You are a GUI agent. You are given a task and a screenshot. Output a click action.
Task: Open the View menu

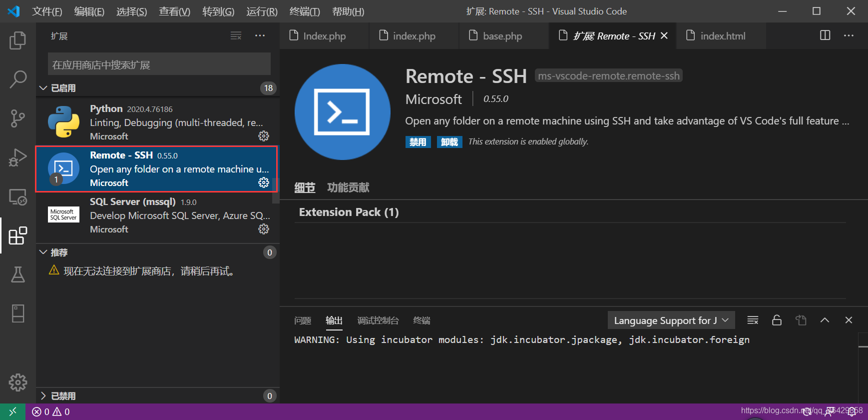click(175, 11)
